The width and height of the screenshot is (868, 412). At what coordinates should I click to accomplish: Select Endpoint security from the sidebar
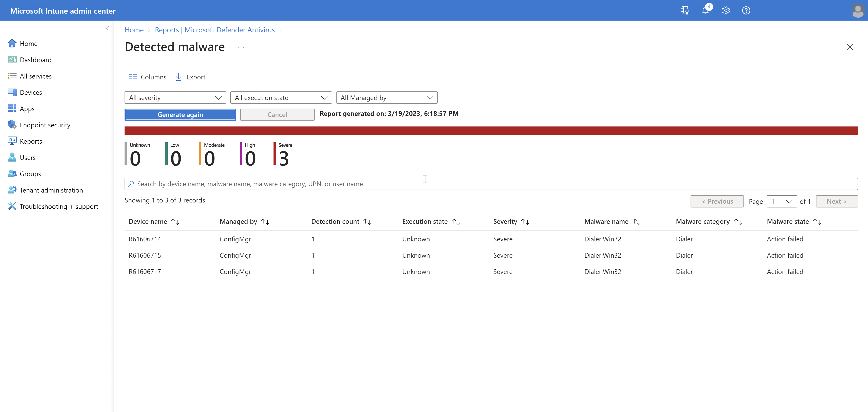pyautogui.click(x=45, y=125)
